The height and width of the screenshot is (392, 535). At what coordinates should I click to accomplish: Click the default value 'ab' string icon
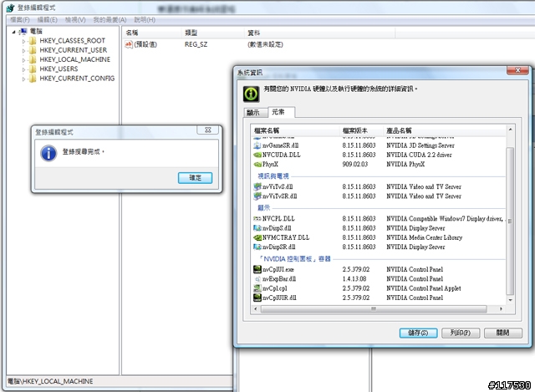click(129, 44)
